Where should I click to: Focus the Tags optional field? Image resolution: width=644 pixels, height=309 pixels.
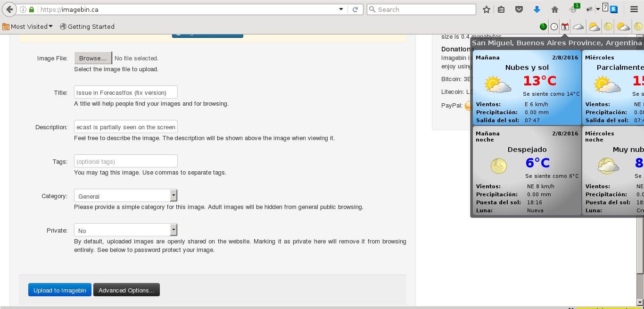click(126, 161)
